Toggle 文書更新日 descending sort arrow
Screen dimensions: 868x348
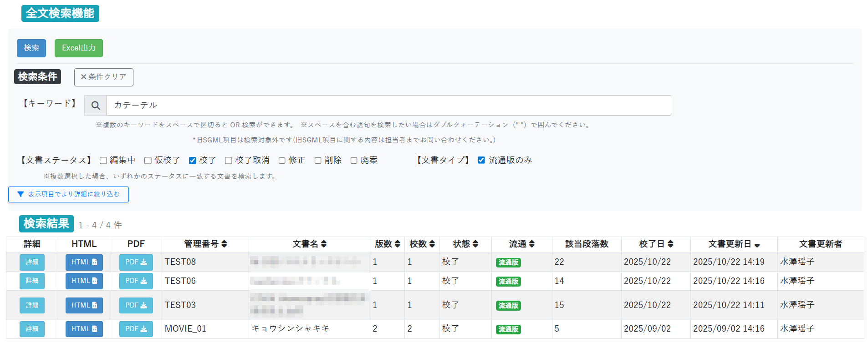point(757,245)
